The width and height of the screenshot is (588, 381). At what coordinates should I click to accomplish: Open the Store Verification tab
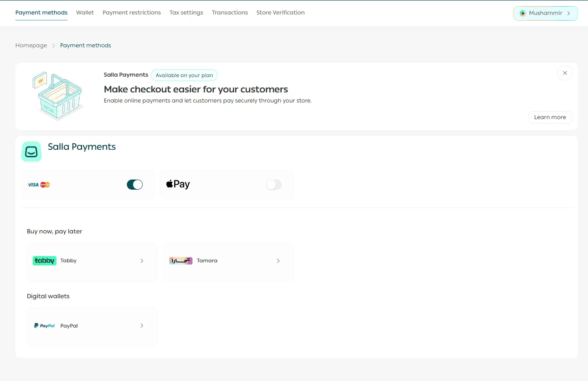point(280,13)
